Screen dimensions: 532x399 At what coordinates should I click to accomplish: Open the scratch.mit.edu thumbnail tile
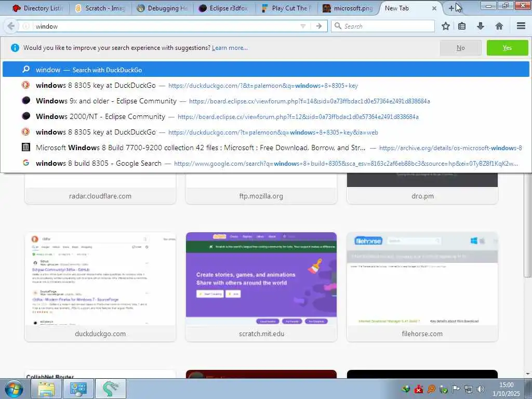[261, 287]
